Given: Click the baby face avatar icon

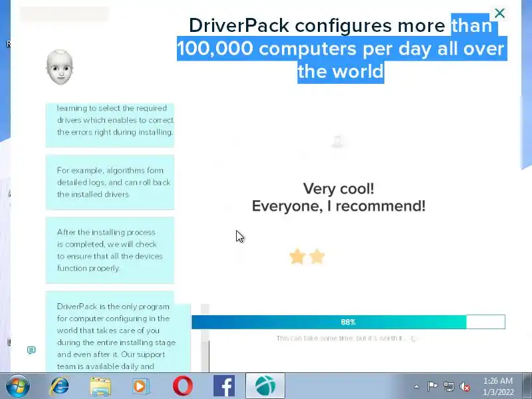Looking at the screenshot, I should click(60, 67).
